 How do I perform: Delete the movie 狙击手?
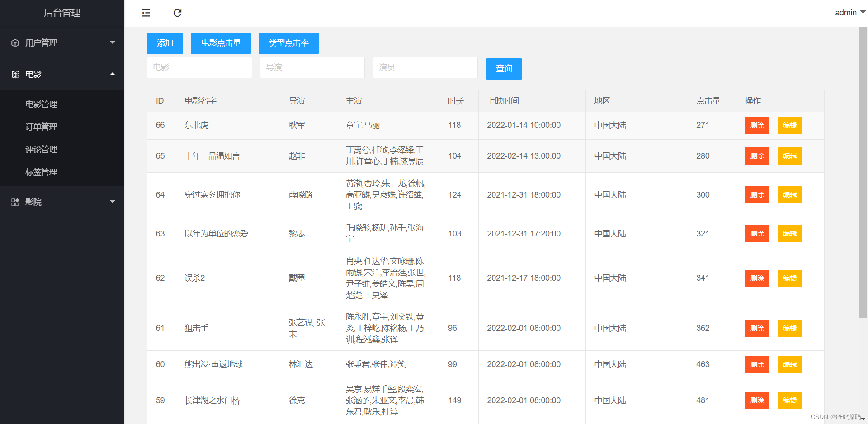757,329
